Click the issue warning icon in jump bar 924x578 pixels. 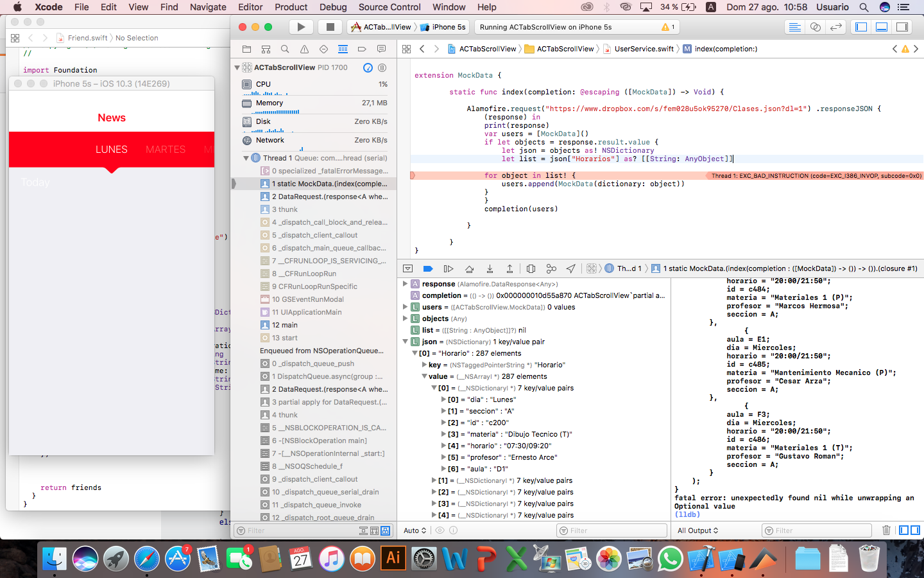tap(905, 49)
